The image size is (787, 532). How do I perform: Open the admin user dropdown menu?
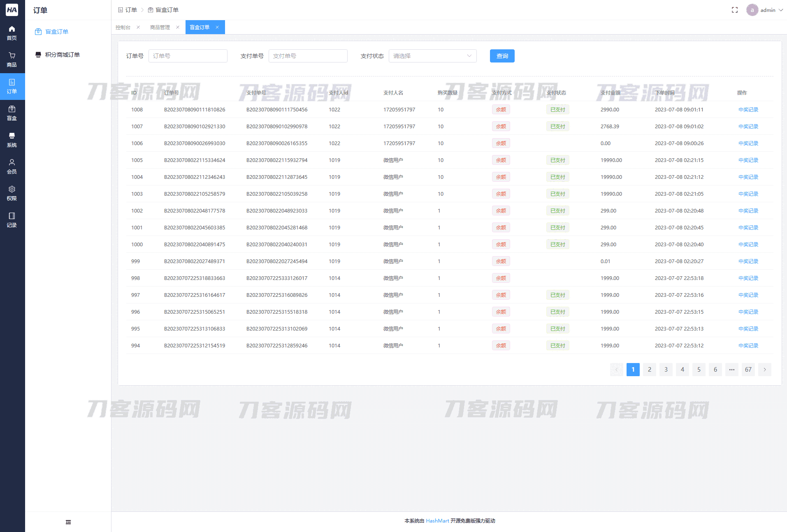click(x=765, y=10)
